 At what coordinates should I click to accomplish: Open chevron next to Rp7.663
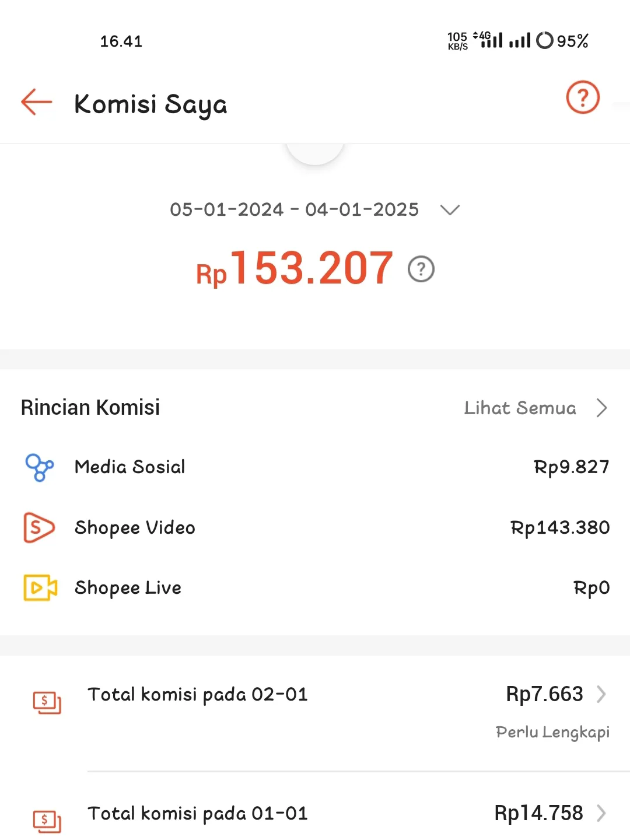tap(601, 694)
